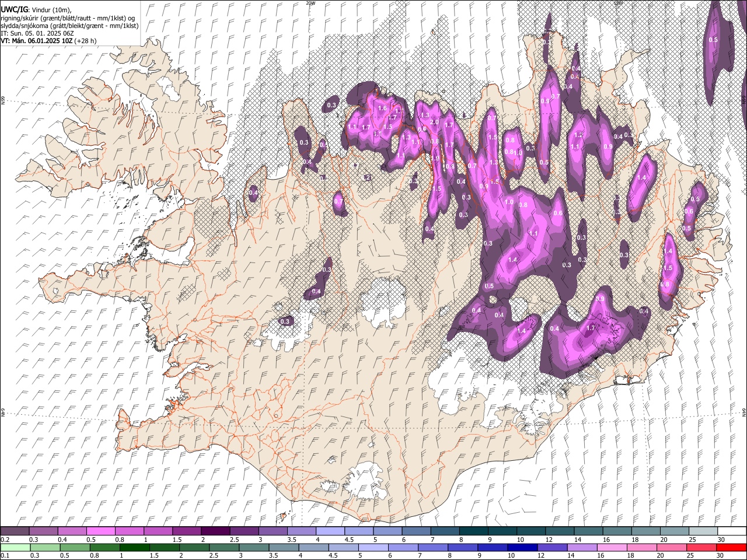Select the upper scale swatch between 0.2 and 0.3
747x560 pixels.
click(x=15, y=531)
